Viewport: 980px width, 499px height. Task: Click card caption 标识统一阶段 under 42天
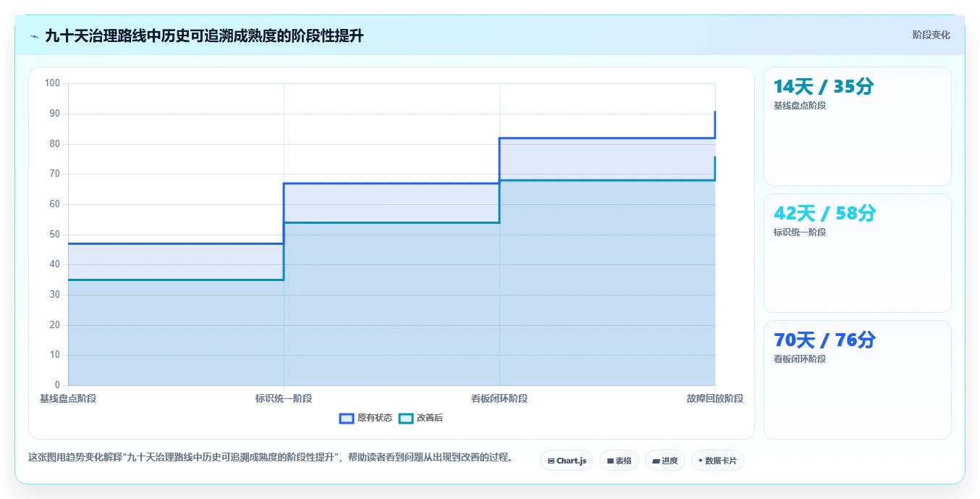[x=800, y=232]
